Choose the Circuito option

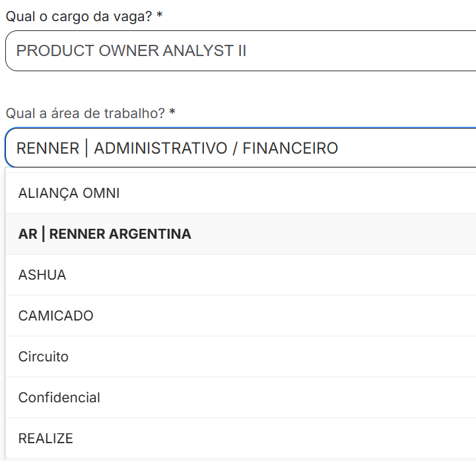click(44, 357)
